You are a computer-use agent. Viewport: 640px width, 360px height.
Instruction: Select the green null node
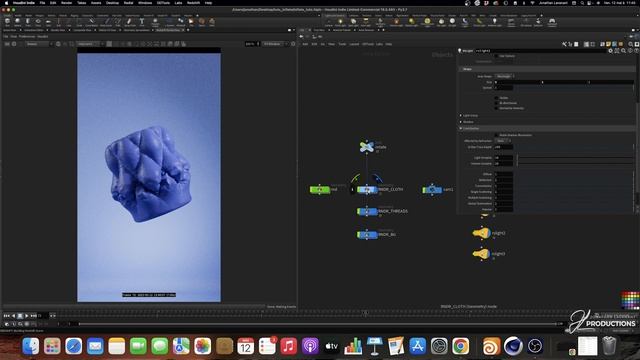[x=320, y=189]
